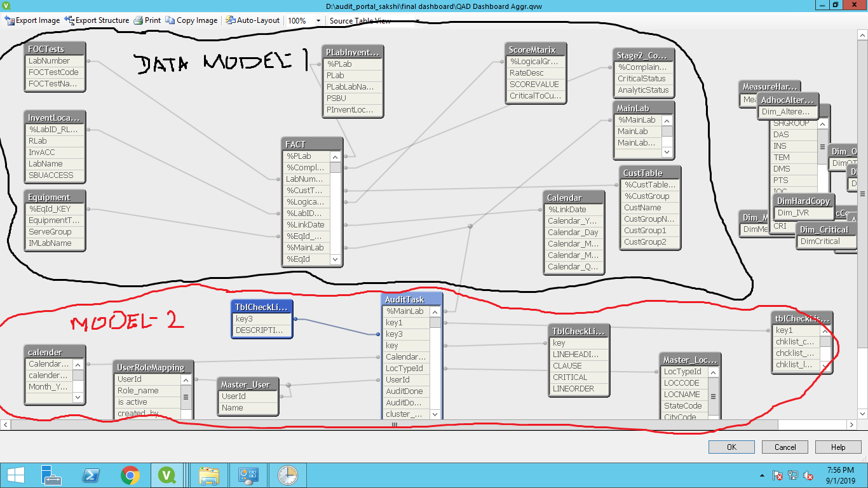Click the AuditTask table down arrow
Viewport: 868px width, 488px height.
435,414
